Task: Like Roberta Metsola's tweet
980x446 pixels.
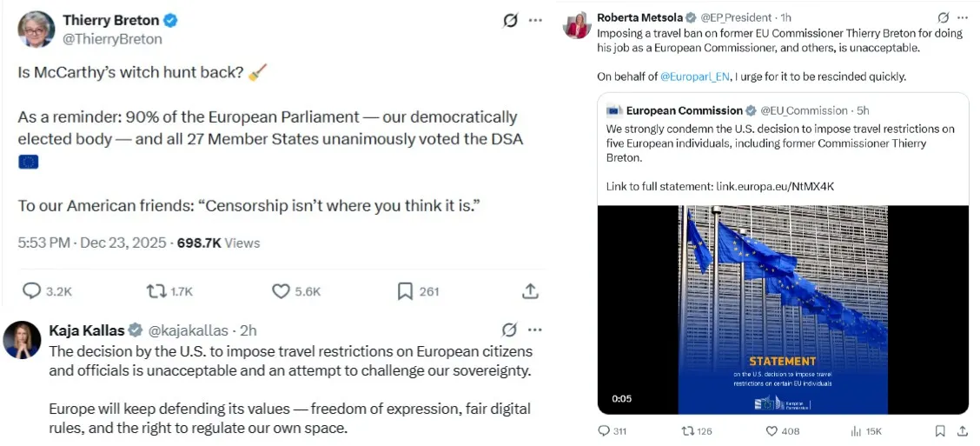Action: tap(771, 431)
